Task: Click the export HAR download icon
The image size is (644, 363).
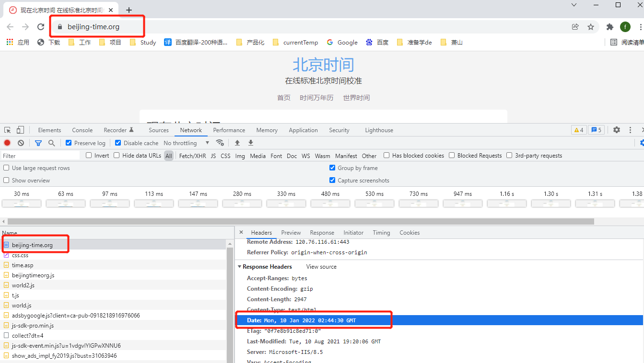Action: (250, 143)
